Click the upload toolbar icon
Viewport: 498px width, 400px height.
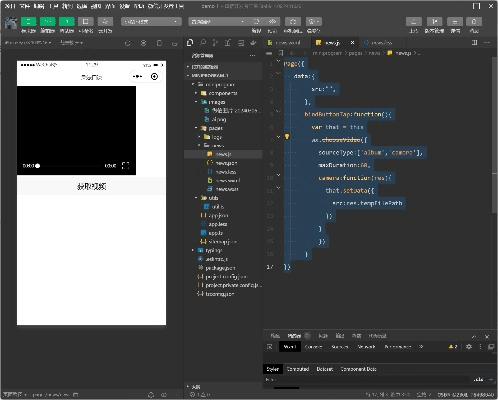coord(414,22)
